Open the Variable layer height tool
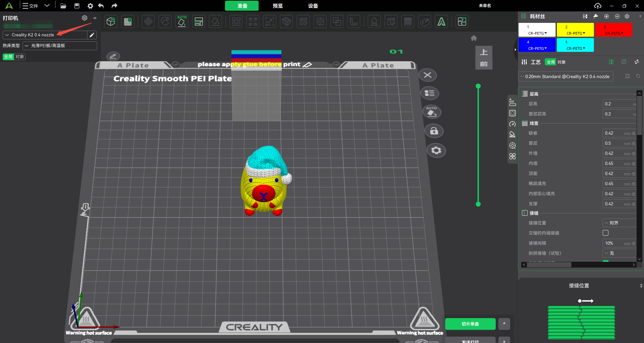 point(408,22)
